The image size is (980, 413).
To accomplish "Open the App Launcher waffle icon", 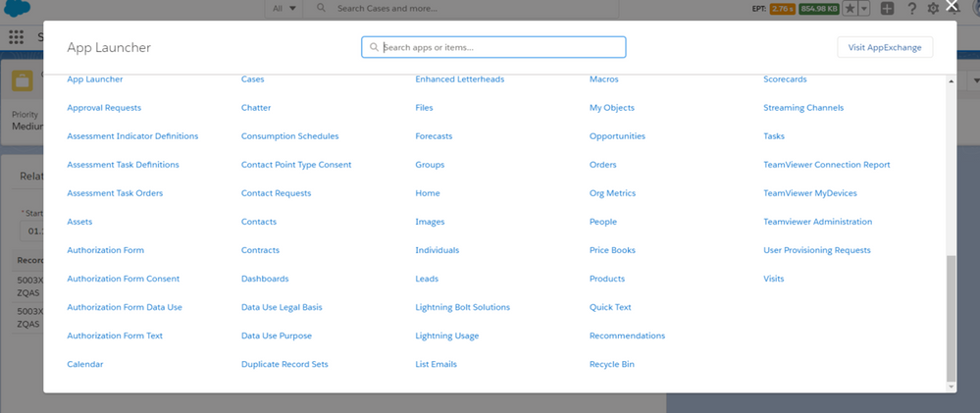I will pyautogui.click(x=17, y=37).
